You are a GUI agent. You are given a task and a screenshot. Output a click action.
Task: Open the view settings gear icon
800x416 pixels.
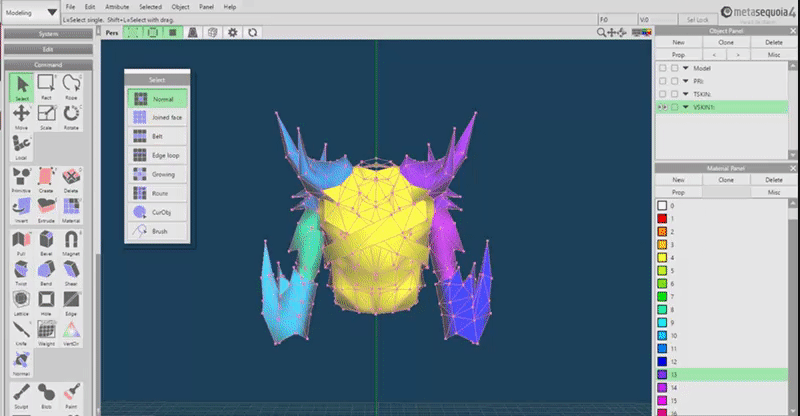pos(233,32)
